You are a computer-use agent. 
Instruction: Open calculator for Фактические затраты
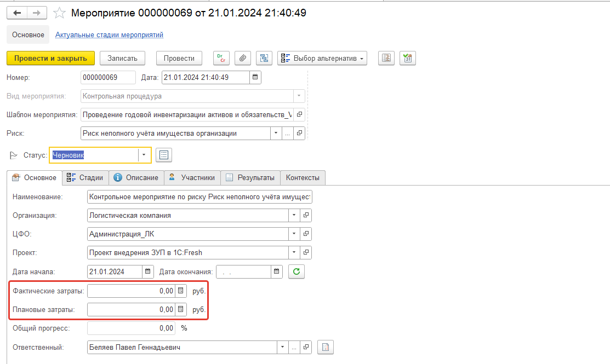[180, 291]
